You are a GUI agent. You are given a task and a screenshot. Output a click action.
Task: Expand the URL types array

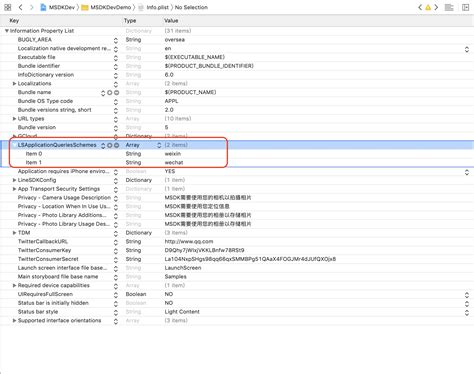14,119
